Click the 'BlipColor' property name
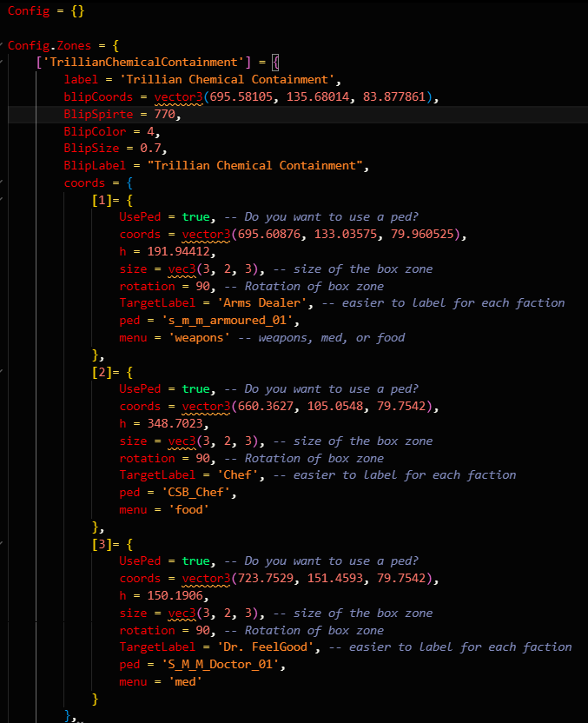The width and height of the screenshot is (588, 723). [95, 131]
